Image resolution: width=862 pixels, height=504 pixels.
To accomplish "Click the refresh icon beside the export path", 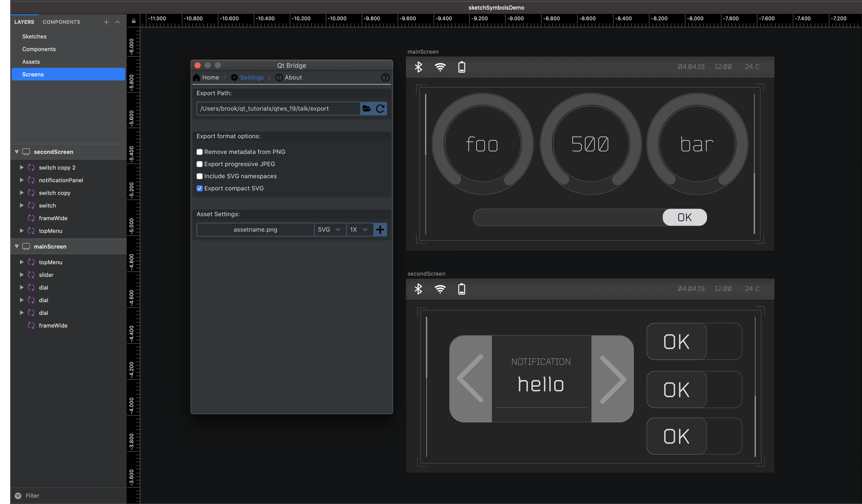I will point(380,109).
